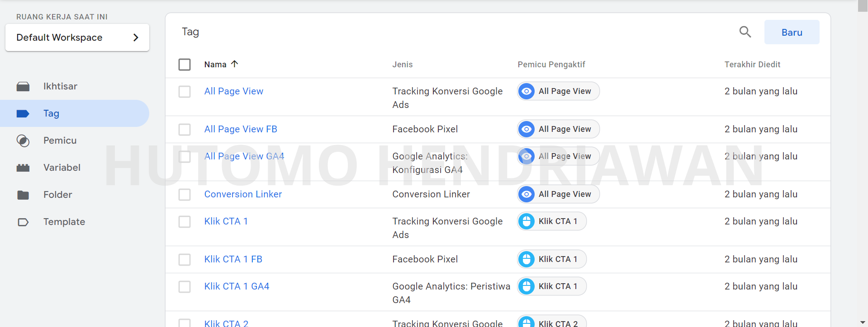Sort by the Terakhir Diedit column header
The width and height of the screenshot is (868, 327).
click(752, 65)
